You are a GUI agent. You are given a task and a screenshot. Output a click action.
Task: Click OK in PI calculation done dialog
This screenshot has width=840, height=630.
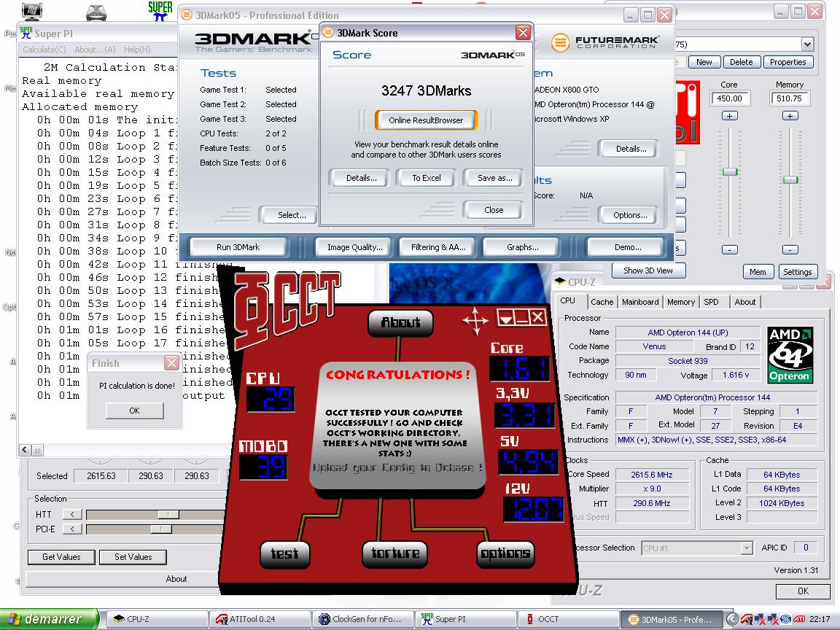[134, 411]
